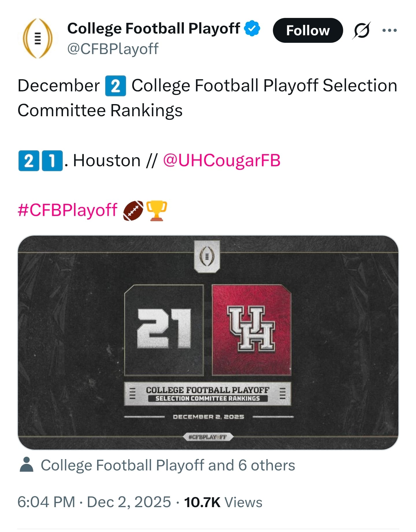Click the Selection Committee Rankings banner in image
The height and width of the screenshot is (532, 416).
pyautogui.click(x=207, y=394)
